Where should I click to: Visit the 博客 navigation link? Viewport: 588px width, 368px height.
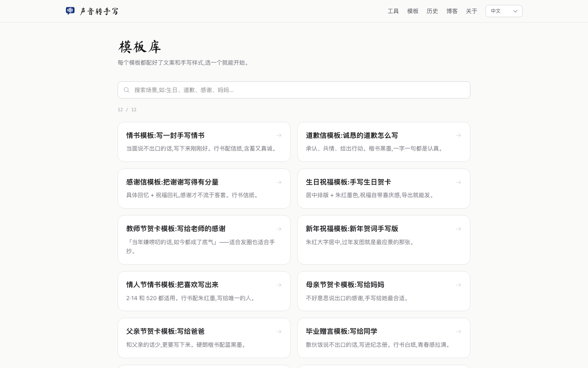pyautogui.click(x=452, y=11)
